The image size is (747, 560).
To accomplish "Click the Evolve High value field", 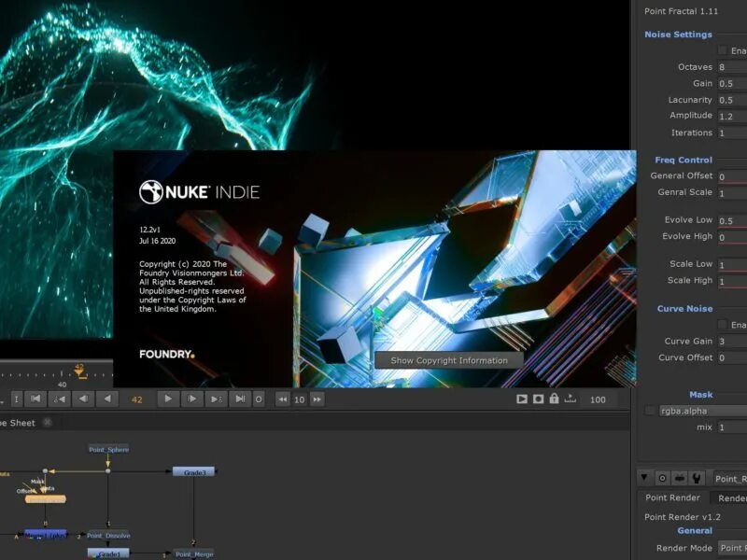I will click(x=732, y=237).
